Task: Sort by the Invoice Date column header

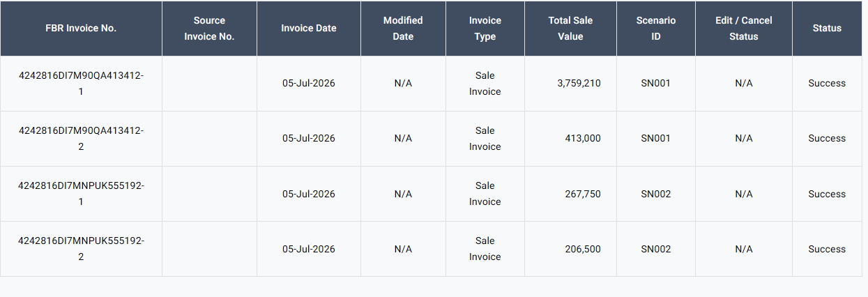Action: point(309,29)
